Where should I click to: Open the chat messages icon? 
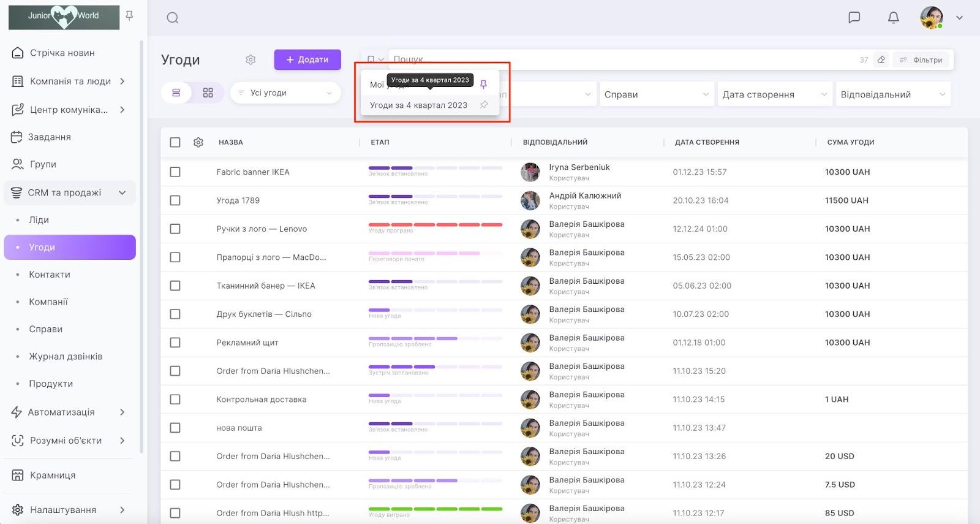pos(854,18)
